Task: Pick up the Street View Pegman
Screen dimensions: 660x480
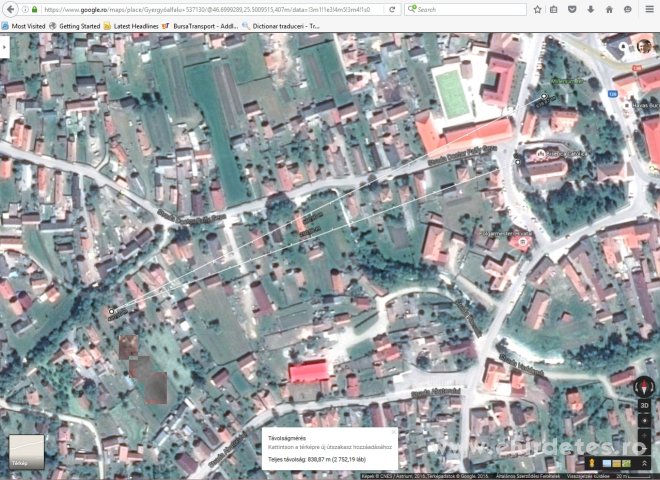Action: 592,463
